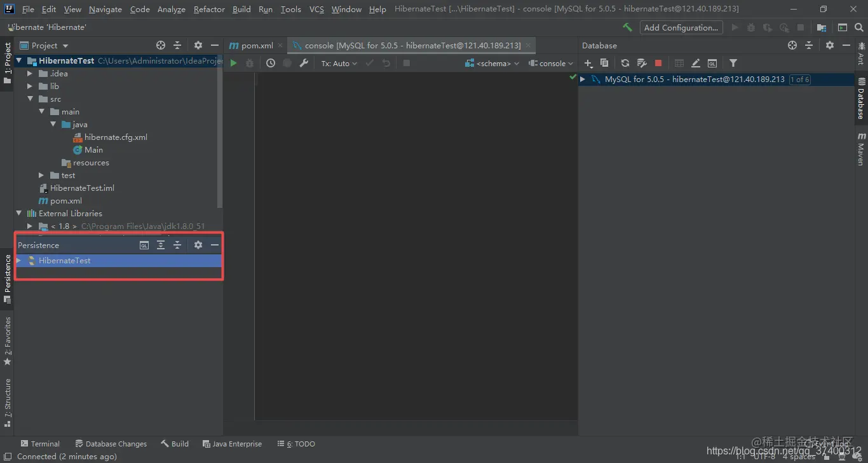Open the Terminal tool window
868x463 pixels.
click(40, 444)
